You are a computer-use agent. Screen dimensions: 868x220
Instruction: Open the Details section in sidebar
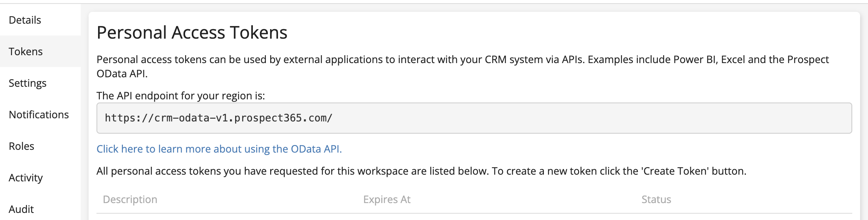25,20
